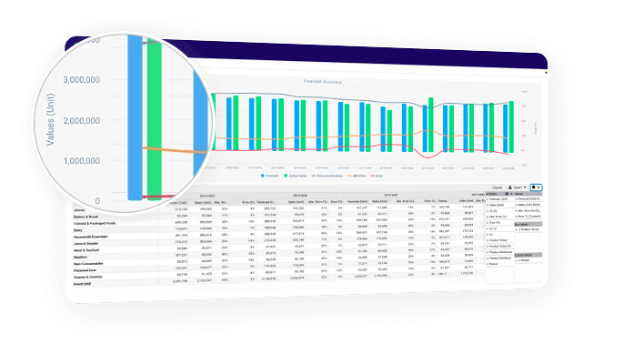This screenshot has width=644, height=354.
Task: Click 'Product Group' item under Row Labels
Action: (528, 229)
